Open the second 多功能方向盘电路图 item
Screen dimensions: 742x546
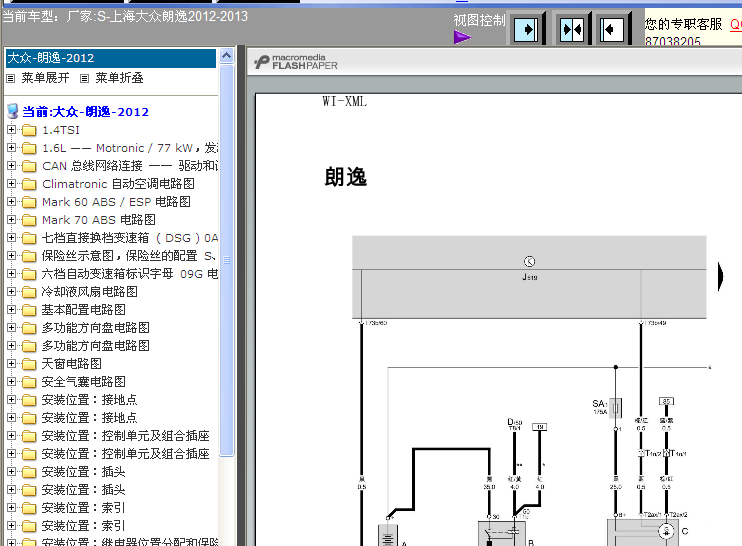96,346
